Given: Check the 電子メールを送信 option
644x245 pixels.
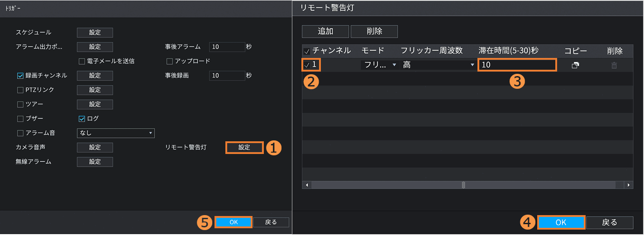Looking at the screenshot, I should tap(82, 61).
